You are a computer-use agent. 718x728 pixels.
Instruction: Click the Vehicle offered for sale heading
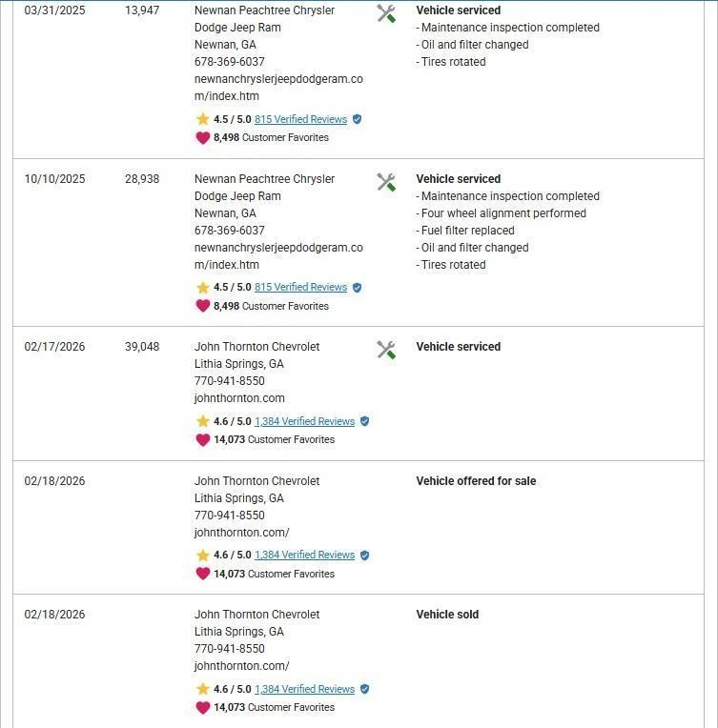[476, 481]
